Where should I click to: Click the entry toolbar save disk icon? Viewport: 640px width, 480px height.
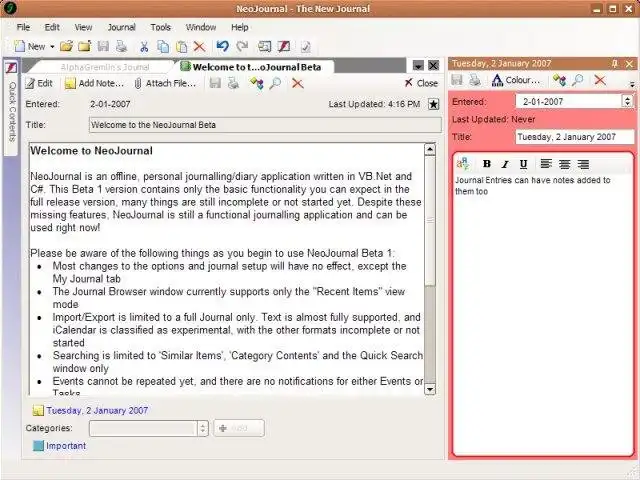pos(215,83)
